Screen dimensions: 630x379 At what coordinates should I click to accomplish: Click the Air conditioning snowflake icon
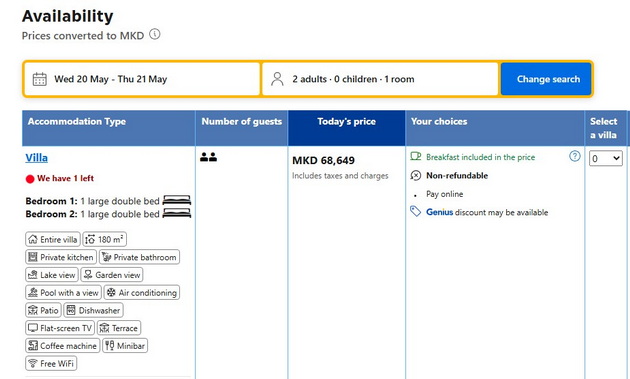click(x=111, y=293)
